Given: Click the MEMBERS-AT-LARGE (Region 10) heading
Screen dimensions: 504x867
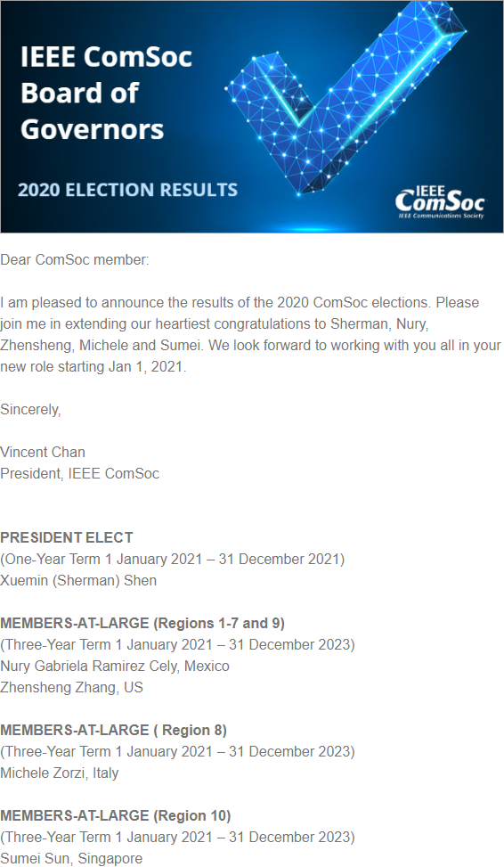Looking at the screenshot, I should (116, 815).
